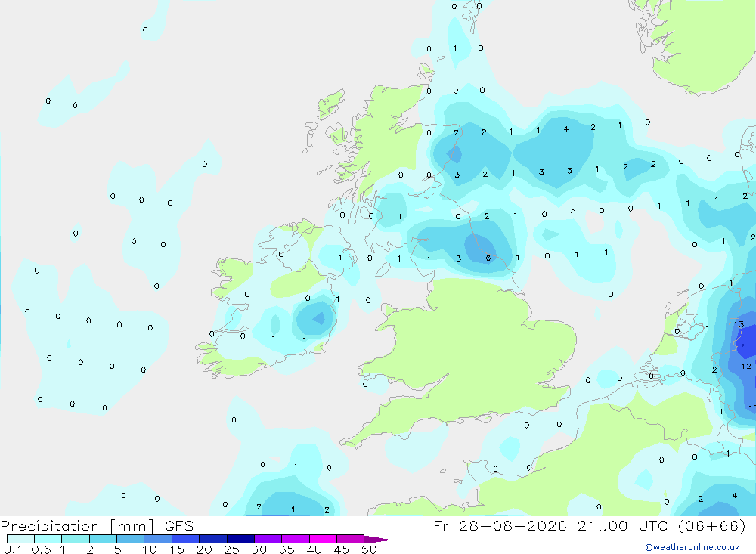Image resolution: width=756 pixels, height=554 pixels.
Task: Click the 'GFS' model label
Action: [x=179, y=525]
